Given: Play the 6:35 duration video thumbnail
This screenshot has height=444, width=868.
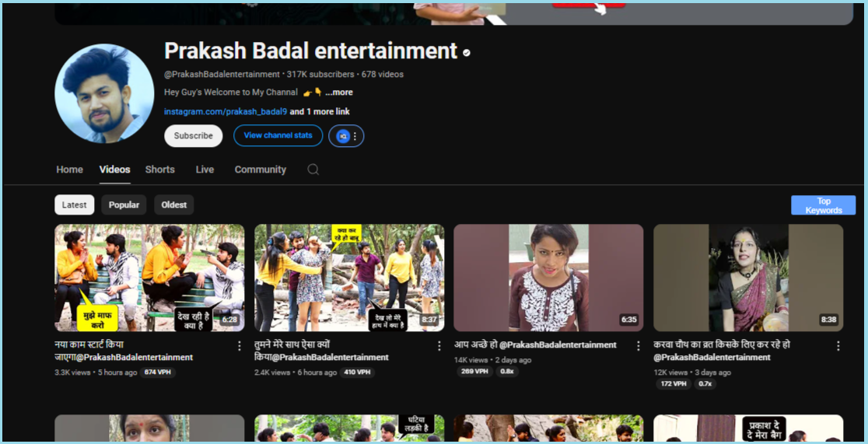Looking at the screenshot, I should (x=548, y=278).
